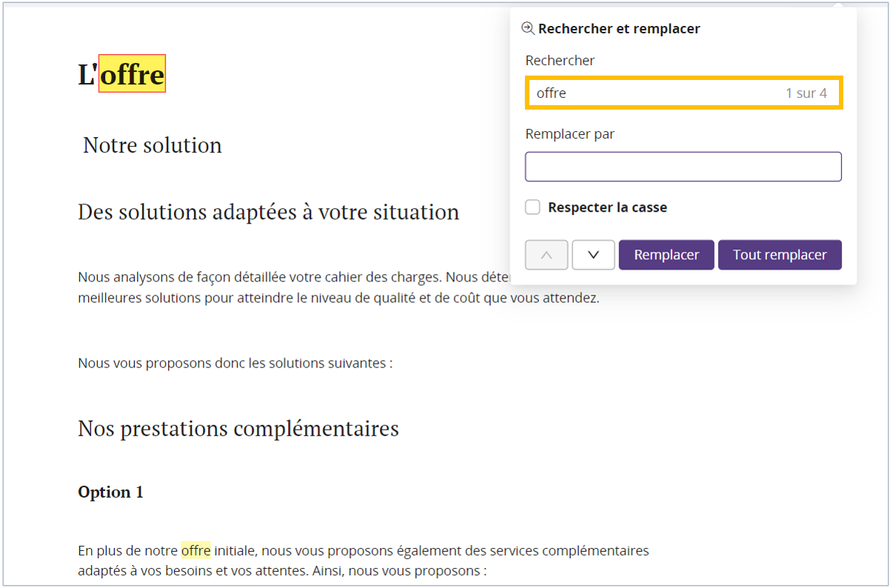
Task: Place cursor in the Option 1 heading
Action: 110,492
